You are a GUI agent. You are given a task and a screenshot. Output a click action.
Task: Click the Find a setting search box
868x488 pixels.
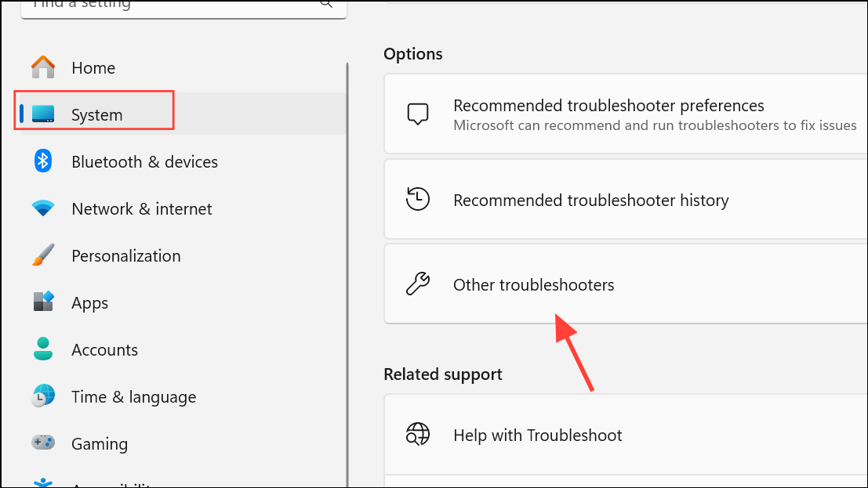click(x=173, y=5)
